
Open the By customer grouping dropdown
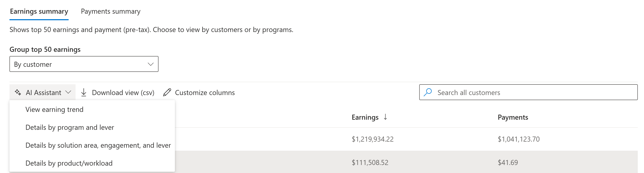84,64
